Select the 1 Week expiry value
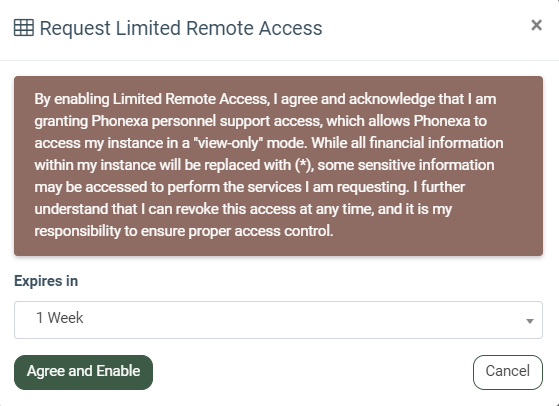 coord(60,318)
